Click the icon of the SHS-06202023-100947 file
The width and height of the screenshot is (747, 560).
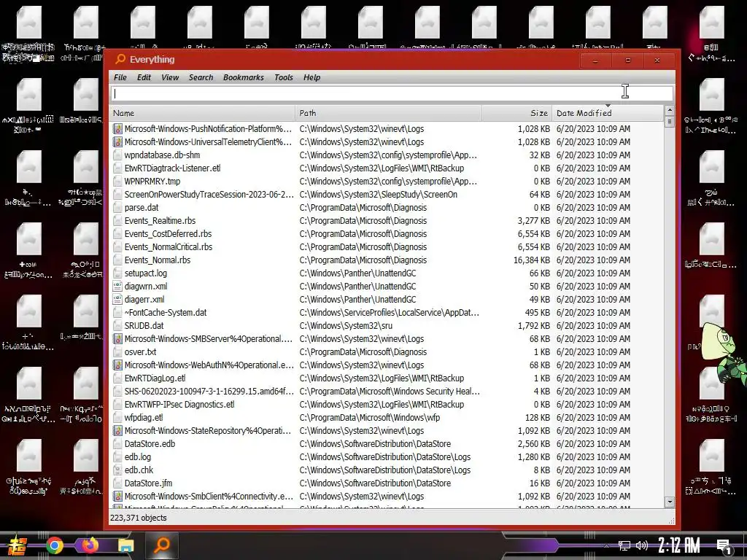click(117, 391)
